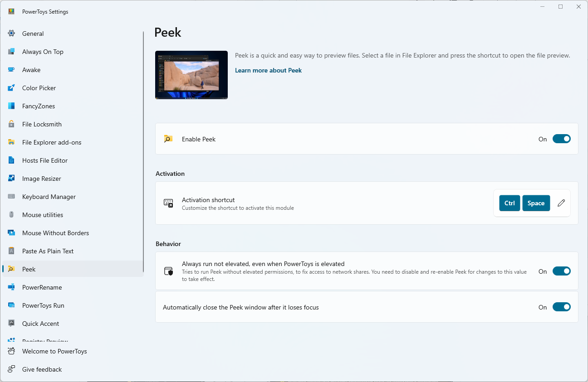
Task: Open the General settings page
Action: [33, 34]
